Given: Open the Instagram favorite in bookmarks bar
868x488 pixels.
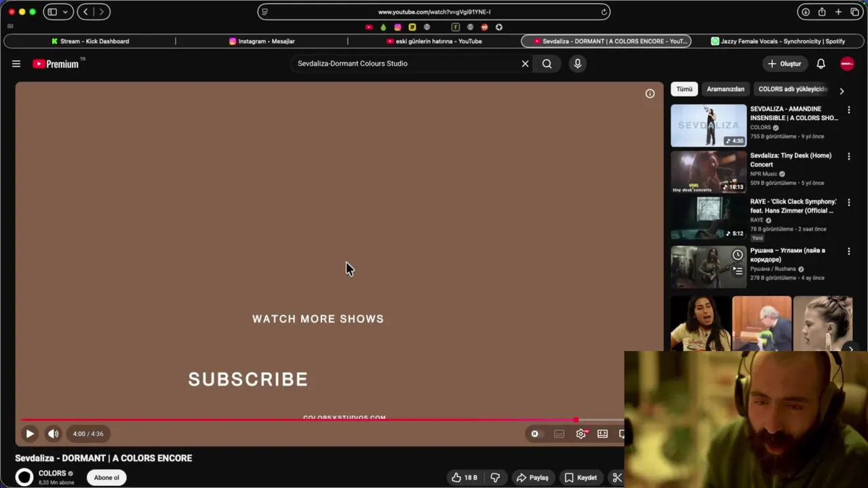Looking at the screenshot, I should tap(397, 27).
